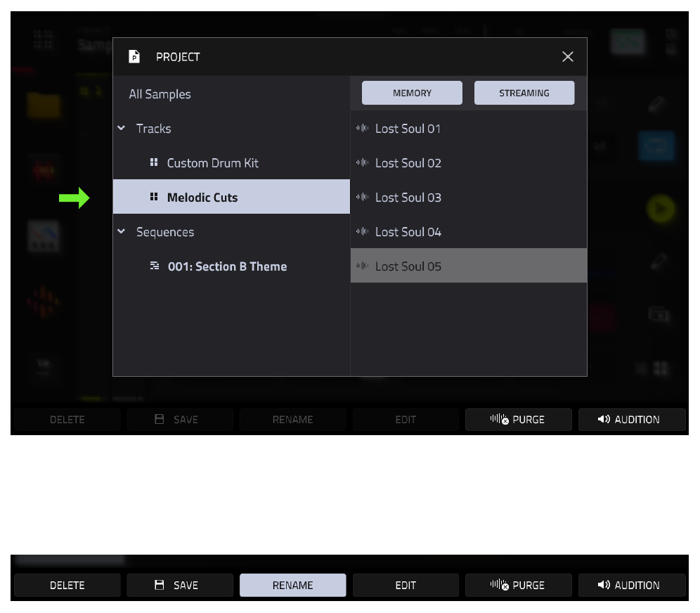Toggle the Streaming filter button
Viewport: 700px width, 613px height.
pyautogui.click(x=524, y=93)
